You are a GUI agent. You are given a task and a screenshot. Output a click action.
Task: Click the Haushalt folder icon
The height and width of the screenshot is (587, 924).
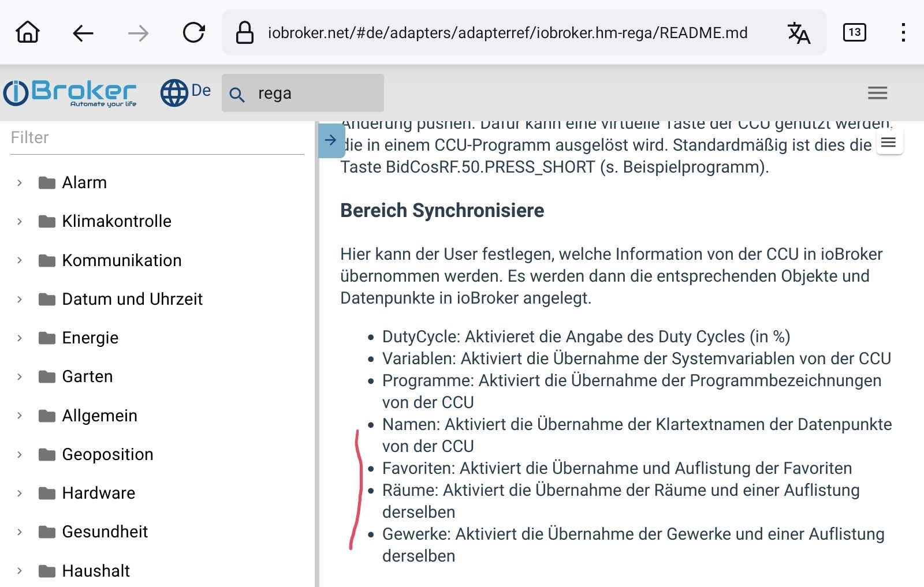pos(47,571)
